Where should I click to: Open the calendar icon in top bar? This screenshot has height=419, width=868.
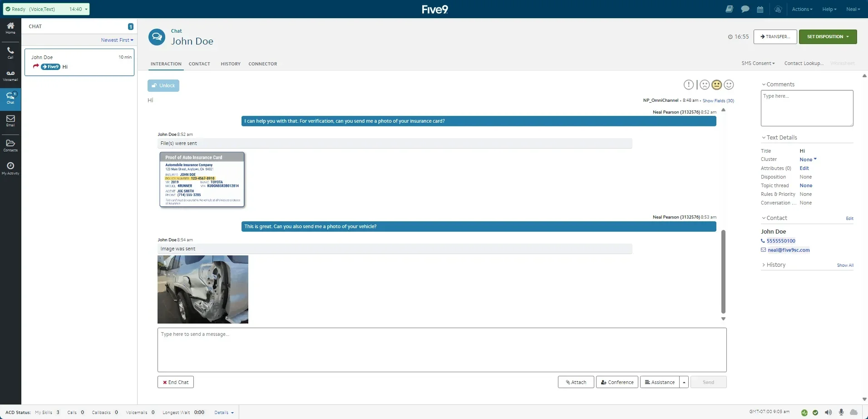pyautogui.click(x=761, y=9)
